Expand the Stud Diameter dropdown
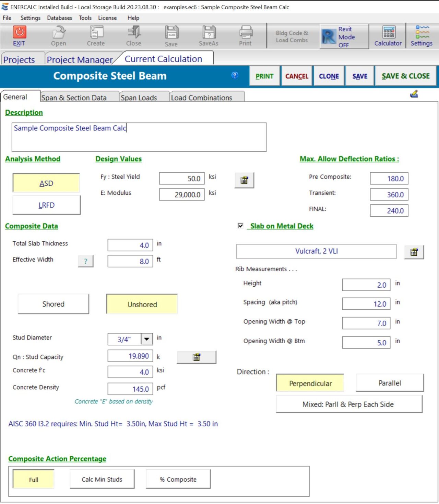439x504 pixels. tap(147, 339)
